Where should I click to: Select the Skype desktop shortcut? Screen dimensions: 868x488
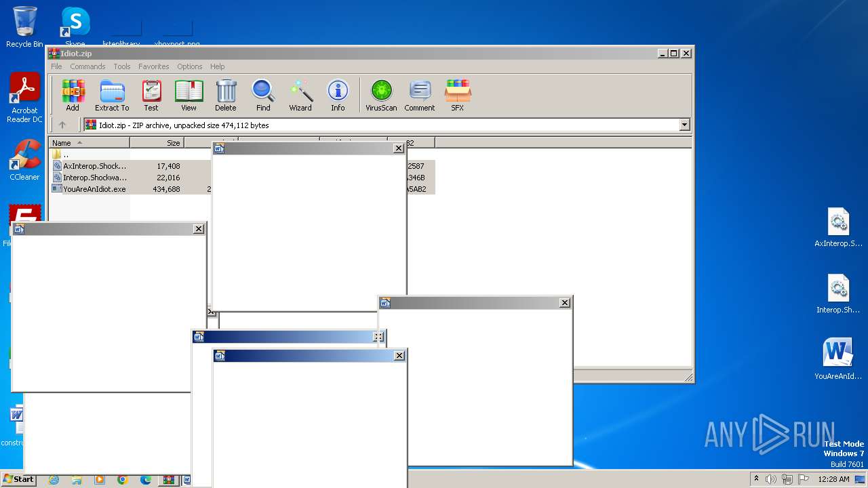75,27
